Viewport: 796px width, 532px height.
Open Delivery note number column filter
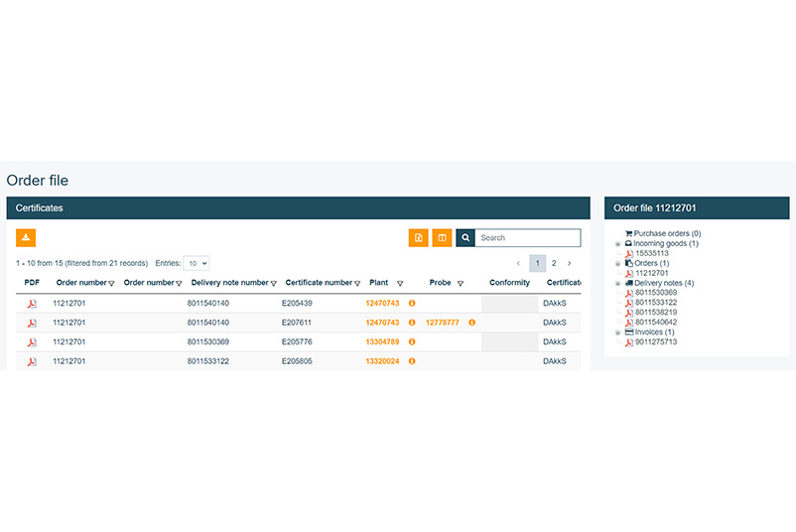point(273,284)
